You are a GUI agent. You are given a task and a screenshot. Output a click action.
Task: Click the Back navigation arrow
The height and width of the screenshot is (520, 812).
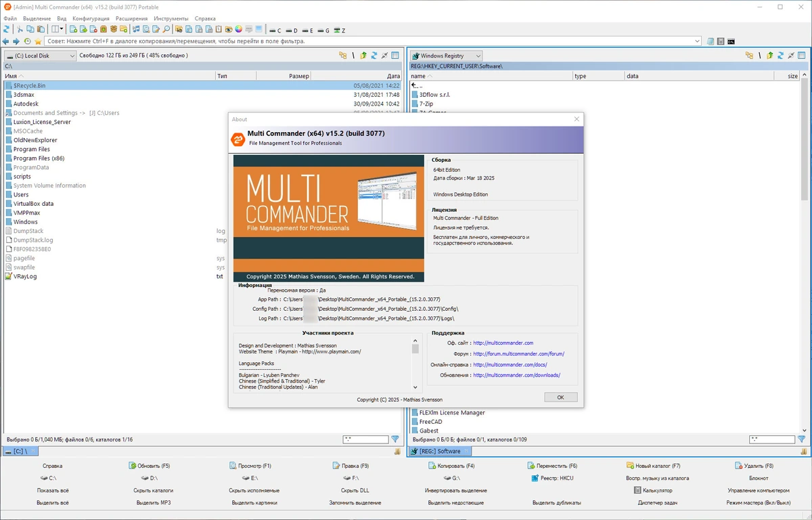pyautogui.click(x=6, y=41)
